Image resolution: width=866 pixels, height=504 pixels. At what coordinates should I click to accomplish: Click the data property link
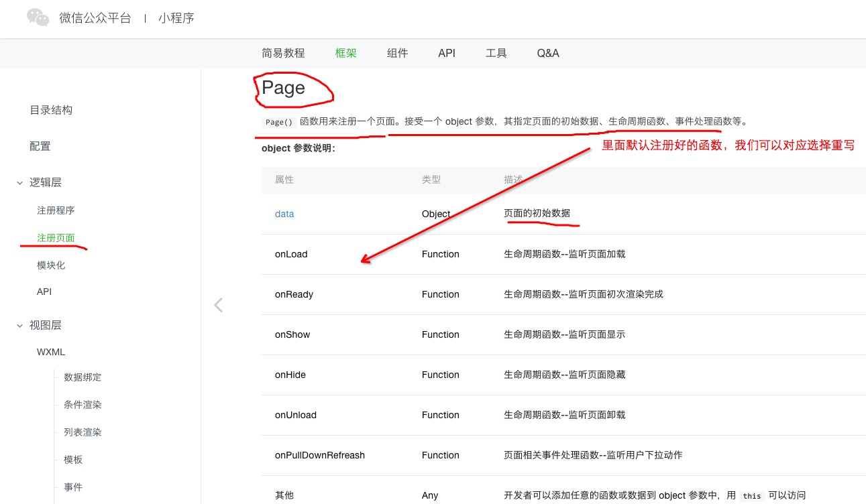pos(284,214)
